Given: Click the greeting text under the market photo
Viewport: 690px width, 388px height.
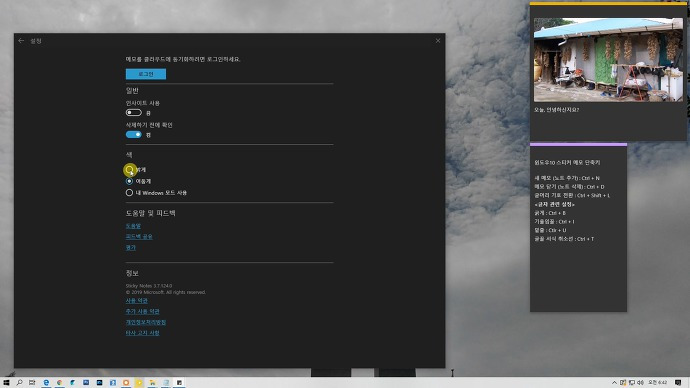Looking at the screenshot, I should click(x=557, y=110).
